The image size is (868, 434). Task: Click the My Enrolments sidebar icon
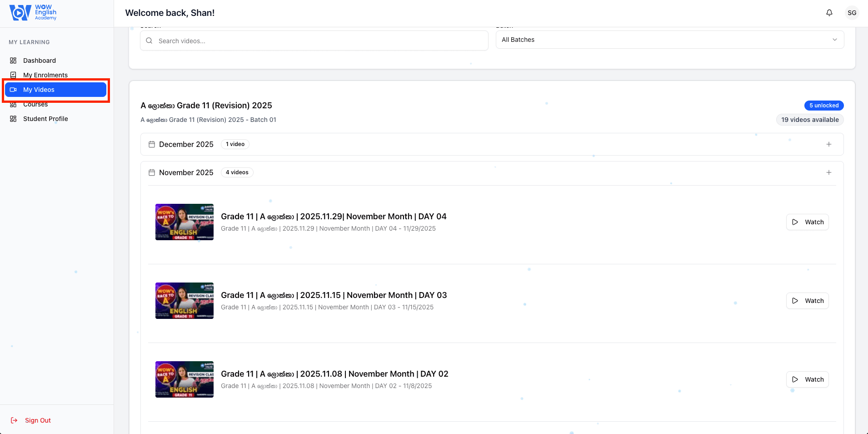13,75
